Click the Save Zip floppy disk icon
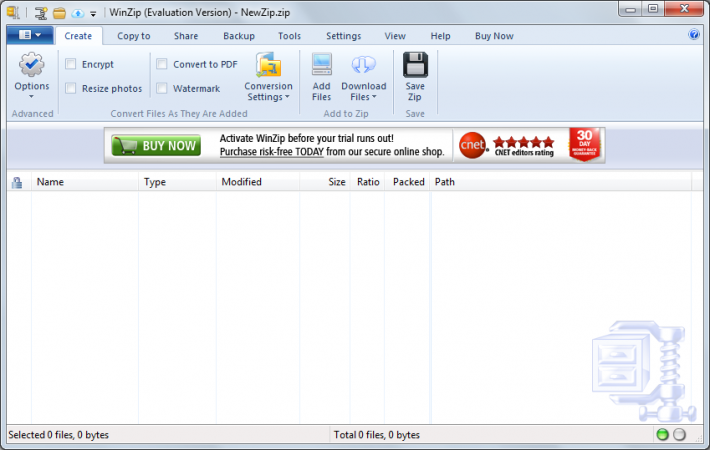This screenshot has height=450, width=710. point(415,64)
